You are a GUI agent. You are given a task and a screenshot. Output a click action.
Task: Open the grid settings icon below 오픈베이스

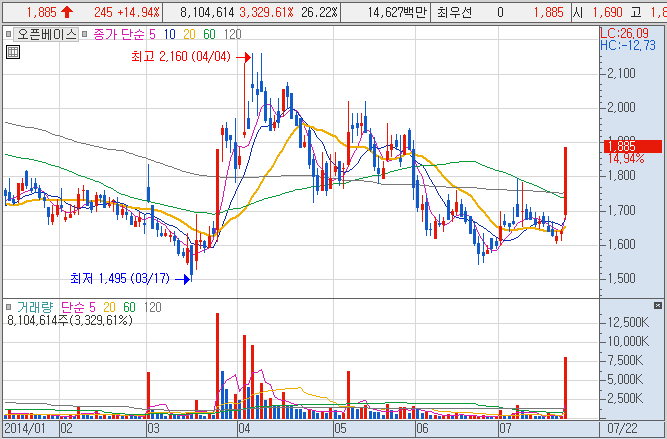pyautogui.click(x=13, y=52)
